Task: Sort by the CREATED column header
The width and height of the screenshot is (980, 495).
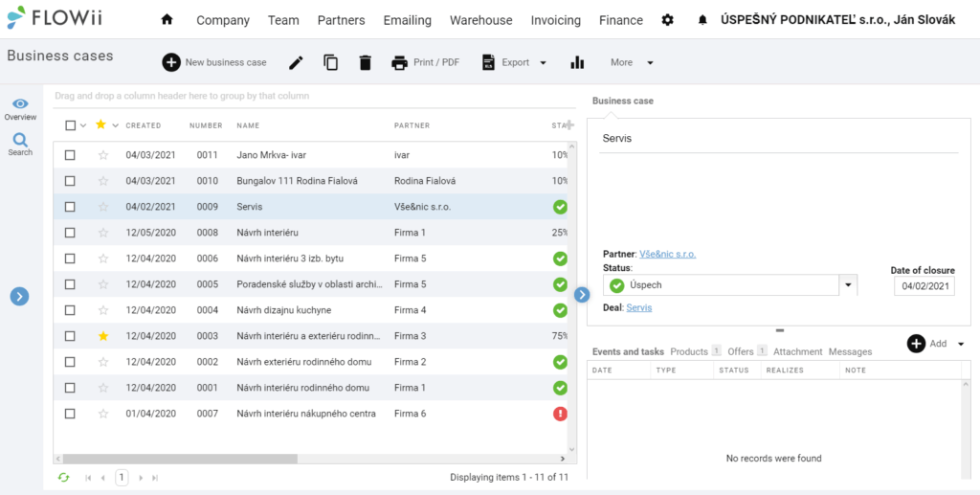Action: [144, 125]
